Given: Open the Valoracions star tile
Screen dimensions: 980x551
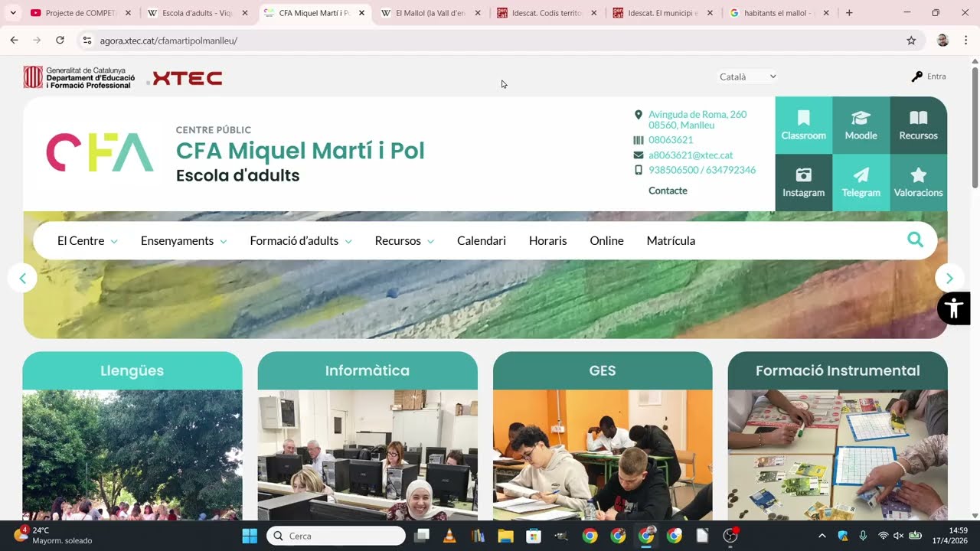Looking at the screenshot, I should pyautogui.click(x=918, y=183).
